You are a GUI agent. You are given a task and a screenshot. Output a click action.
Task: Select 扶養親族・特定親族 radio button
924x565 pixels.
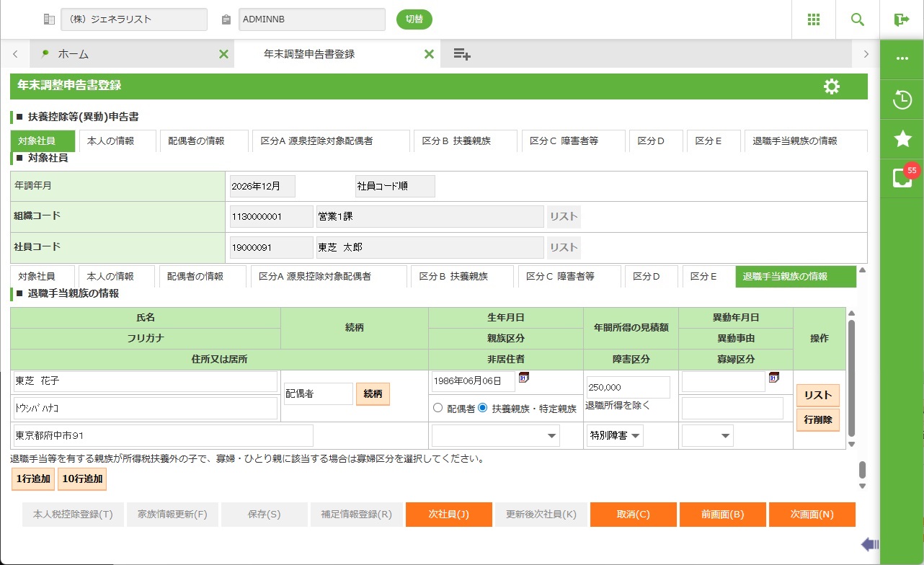(483, 408)
